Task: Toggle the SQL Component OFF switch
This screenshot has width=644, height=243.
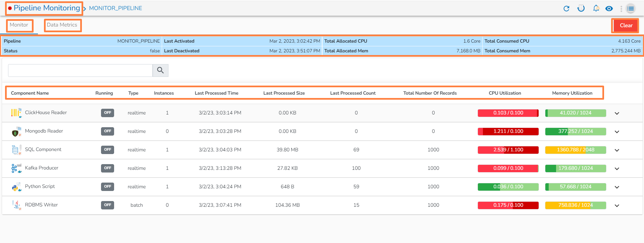Action: click(x=107, y=150)
